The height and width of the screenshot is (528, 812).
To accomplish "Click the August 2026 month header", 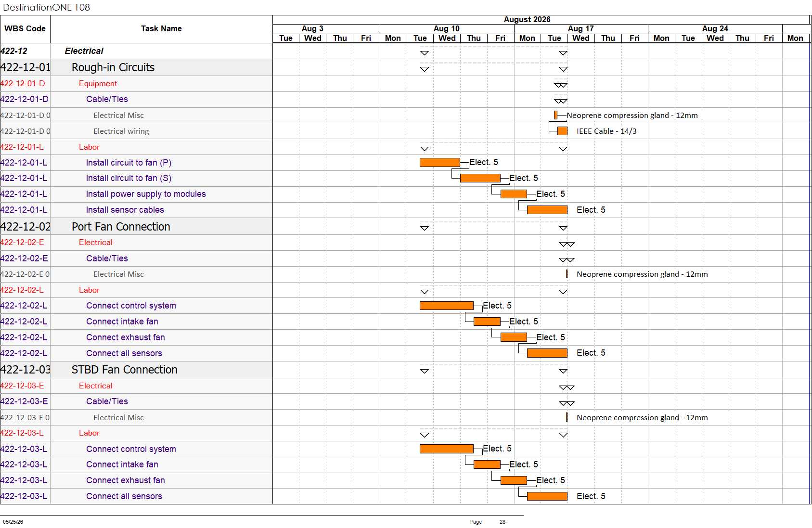I will click(x=527, y=20).
